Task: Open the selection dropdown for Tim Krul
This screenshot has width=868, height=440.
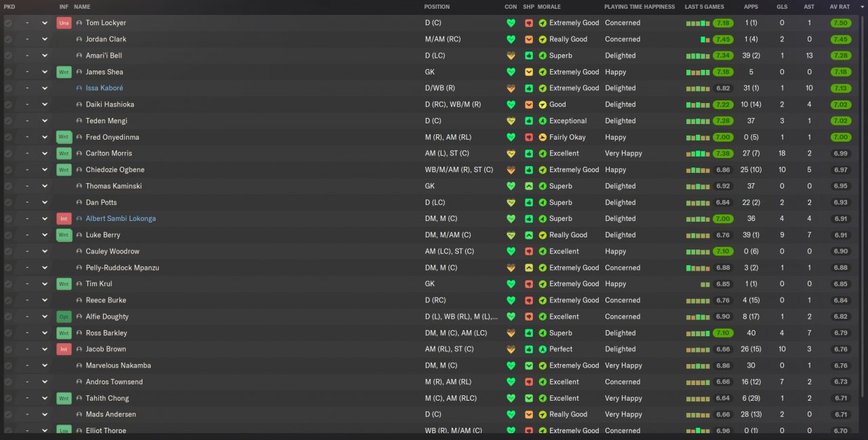Action: point(45,284)
